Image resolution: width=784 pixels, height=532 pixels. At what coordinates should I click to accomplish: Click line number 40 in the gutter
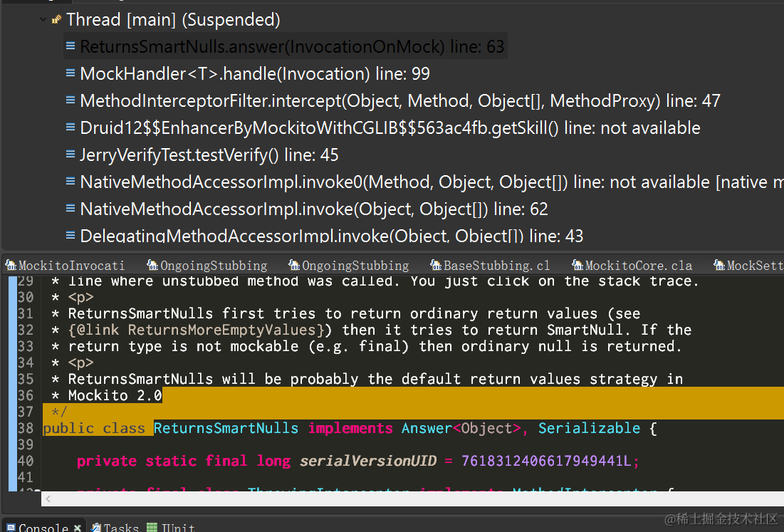click(x=26, y=461)
